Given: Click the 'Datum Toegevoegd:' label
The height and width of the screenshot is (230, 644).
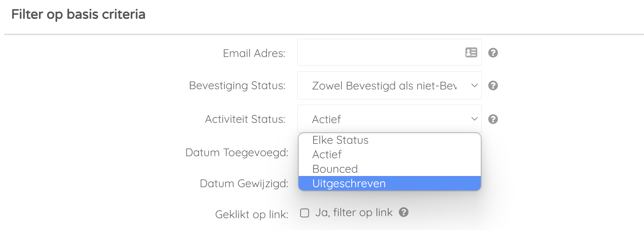Looking at the screenshot, I should coord(237,153).
